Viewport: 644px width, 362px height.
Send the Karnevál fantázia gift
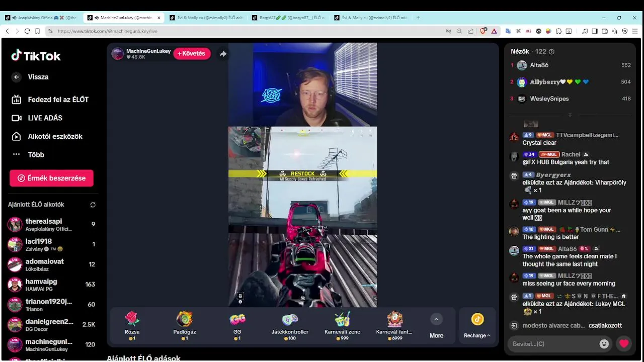click(x=394, y=326)
